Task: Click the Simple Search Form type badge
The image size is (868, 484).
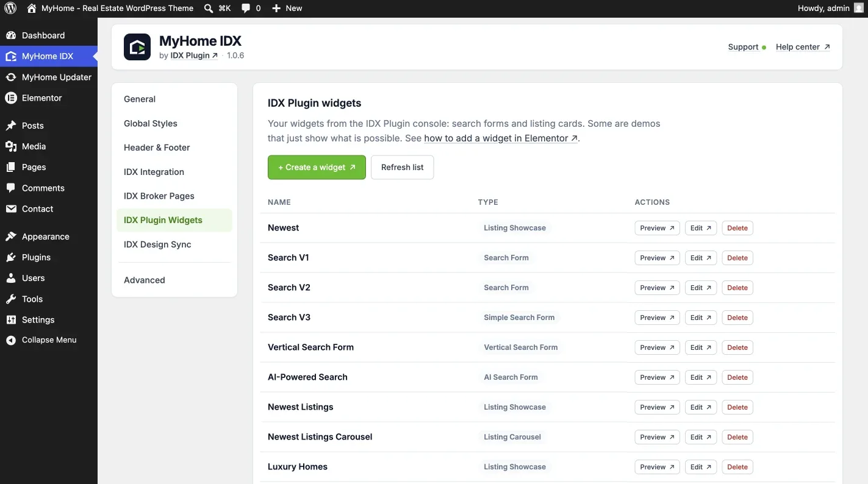Action: pos(519,318)
